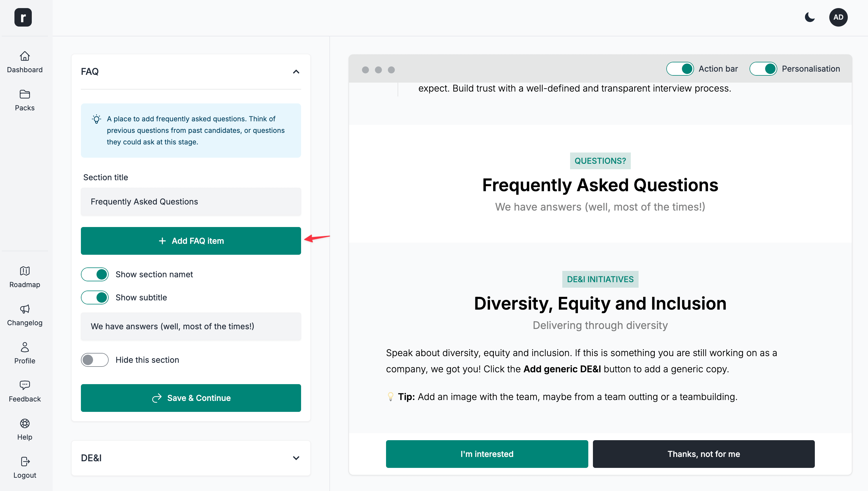Open the Dashboard from the sidebar

25,62
